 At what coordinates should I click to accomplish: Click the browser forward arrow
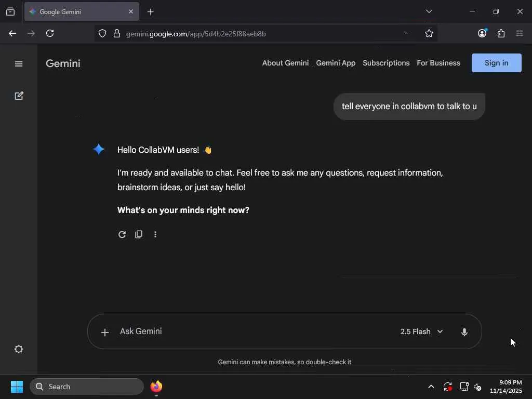(x=31, y=33)
